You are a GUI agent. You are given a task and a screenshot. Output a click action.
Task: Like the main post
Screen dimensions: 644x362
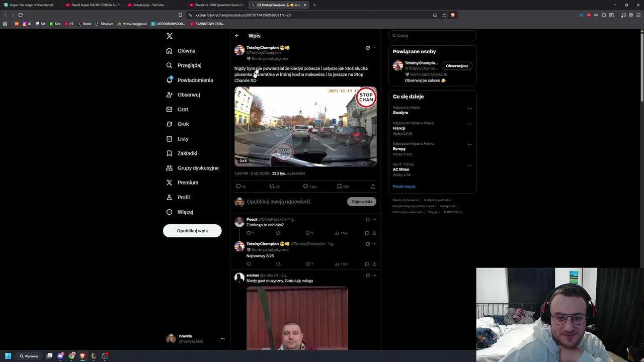[x=305, y=187]
